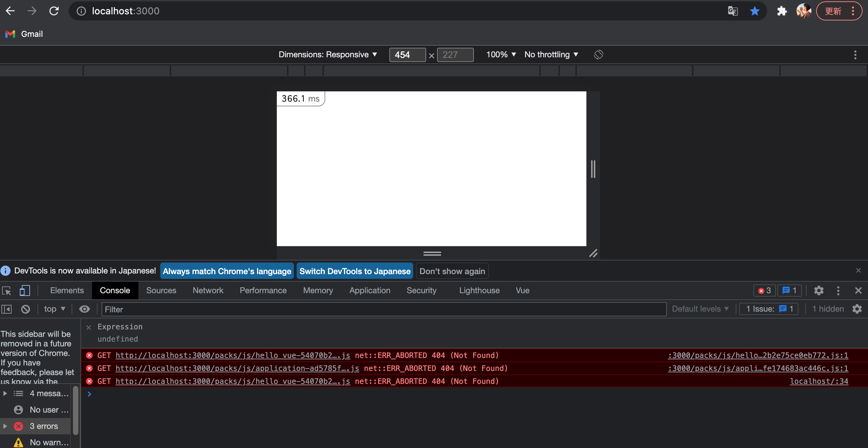Viewport: 868px width, 448px height.
Task: Open source link appli…fe174683ac446c.js:1
Action: click(x=758, y=368)
